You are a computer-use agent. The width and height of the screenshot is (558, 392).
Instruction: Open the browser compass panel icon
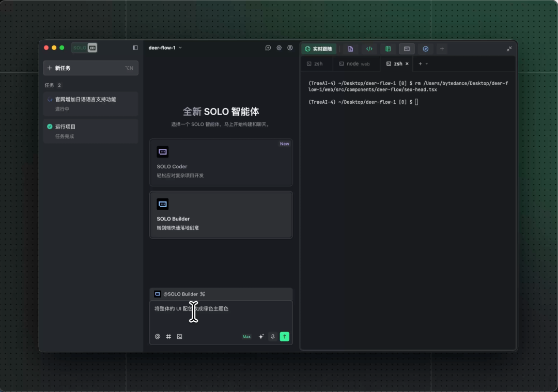pyautogui.click(x=426, y=49)
